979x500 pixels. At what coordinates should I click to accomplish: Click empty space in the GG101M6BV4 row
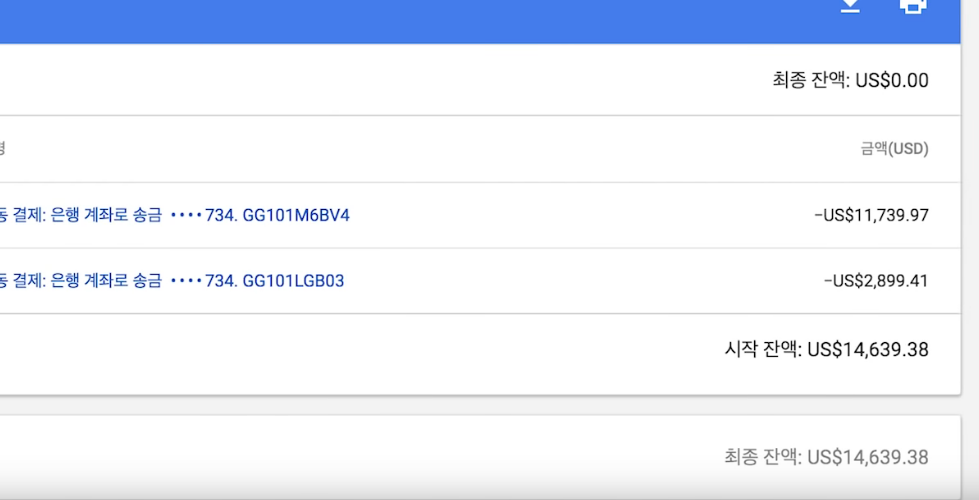581,215
